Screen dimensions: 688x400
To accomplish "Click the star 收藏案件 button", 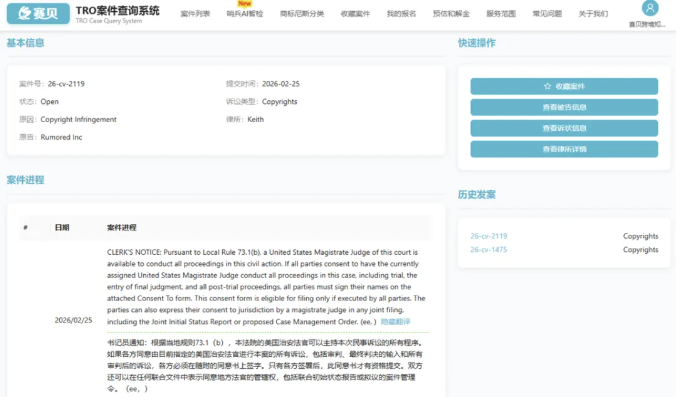I will (564, 87).
